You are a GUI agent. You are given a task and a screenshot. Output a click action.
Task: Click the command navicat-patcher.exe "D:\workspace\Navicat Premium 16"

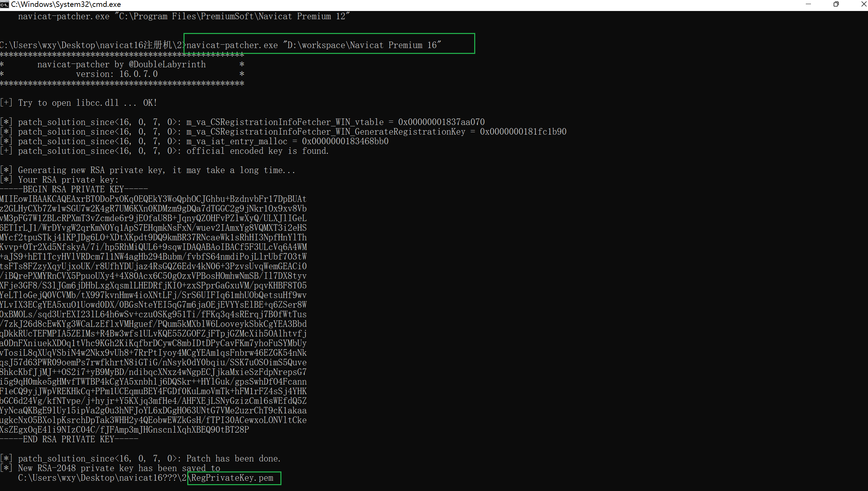(314, 45)
